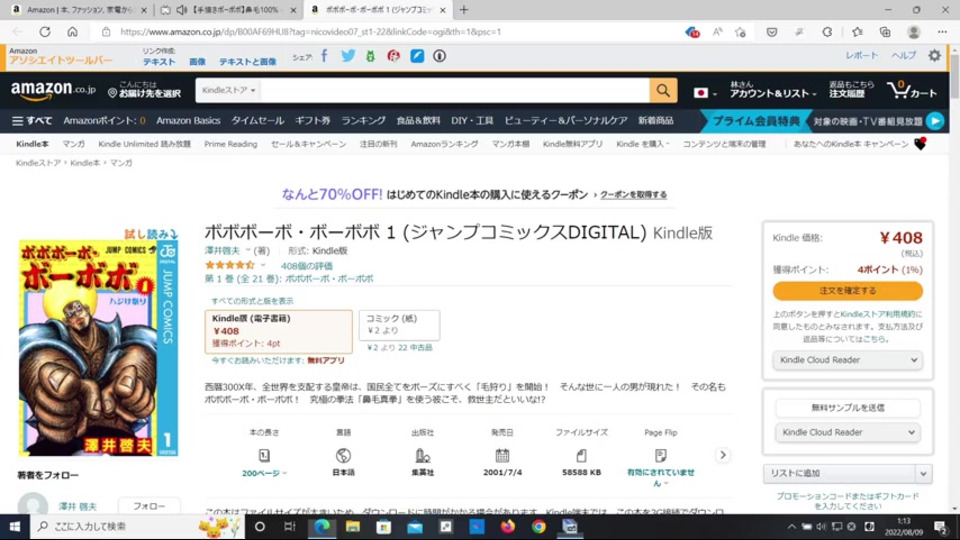The image size is (960, 540).
Task: Go to browser home page icon
Action: click(72, 32)
